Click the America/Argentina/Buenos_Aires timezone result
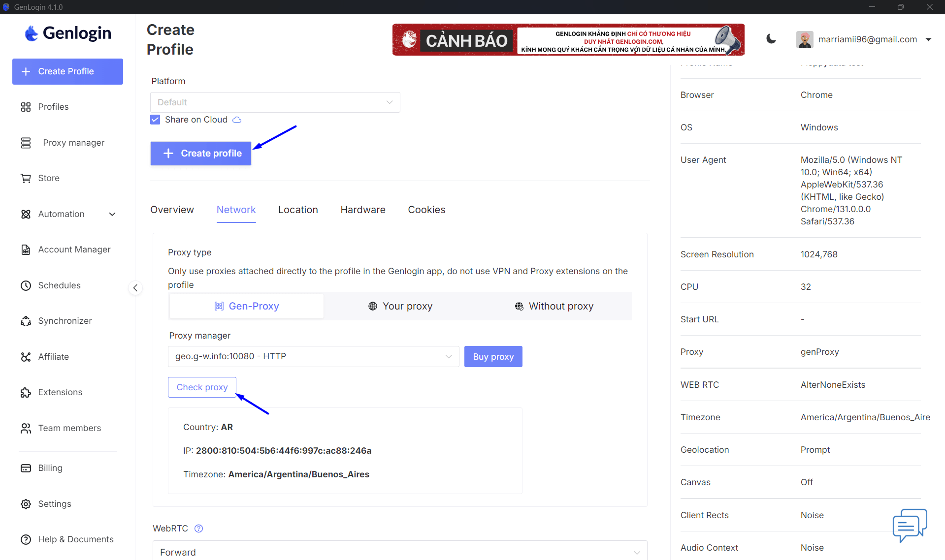This screenshot has height=560, width=945. point(299,474)
